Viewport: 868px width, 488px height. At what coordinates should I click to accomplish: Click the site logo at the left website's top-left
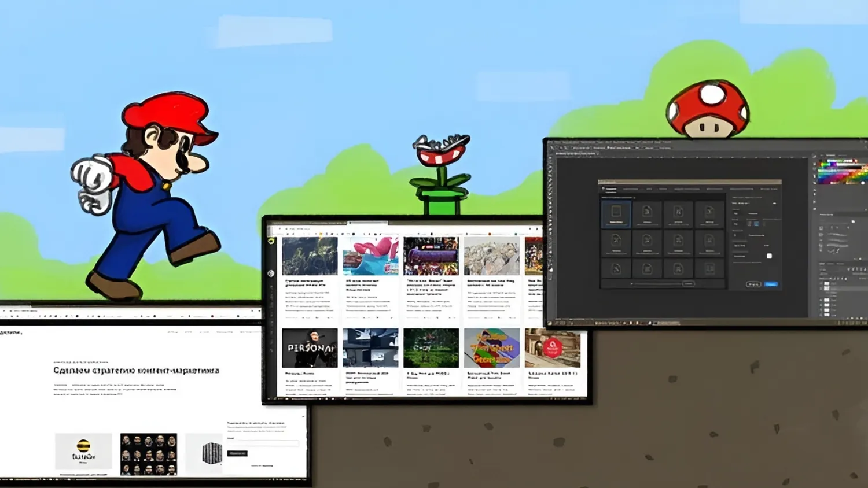tap(10, 332)
